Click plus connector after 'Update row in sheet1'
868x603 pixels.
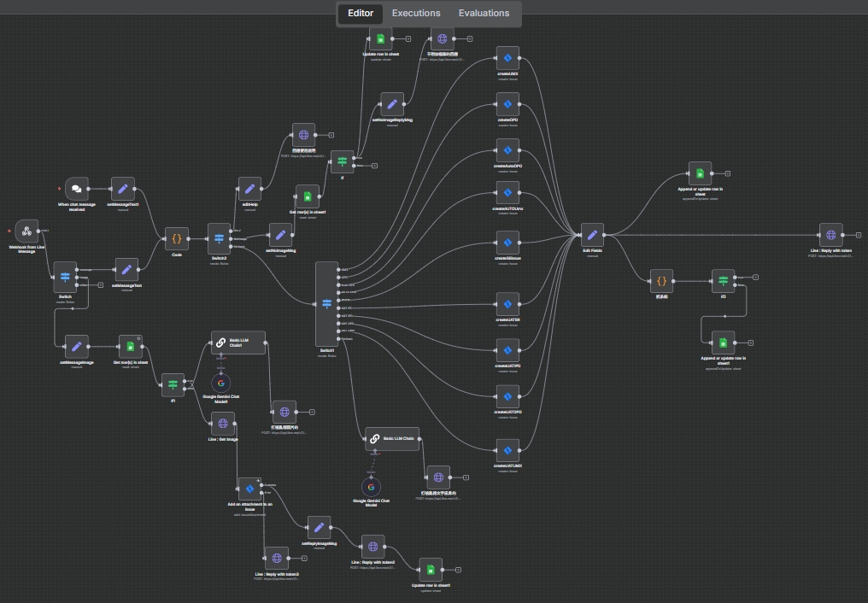(x=458, y=569)
